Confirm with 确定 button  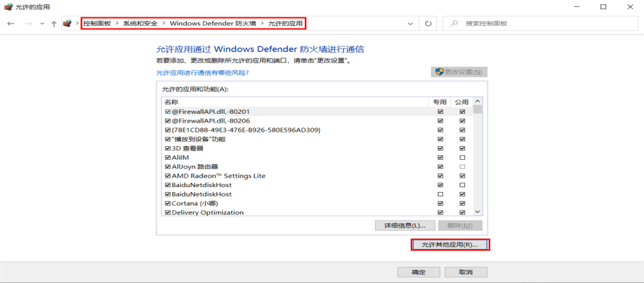point(419,272)
